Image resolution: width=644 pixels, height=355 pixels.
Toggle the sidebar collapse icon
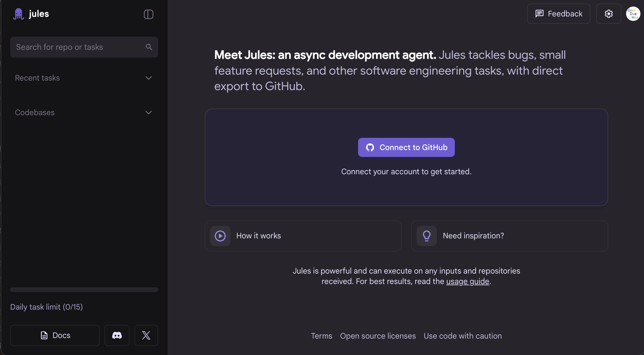[148, 14]
